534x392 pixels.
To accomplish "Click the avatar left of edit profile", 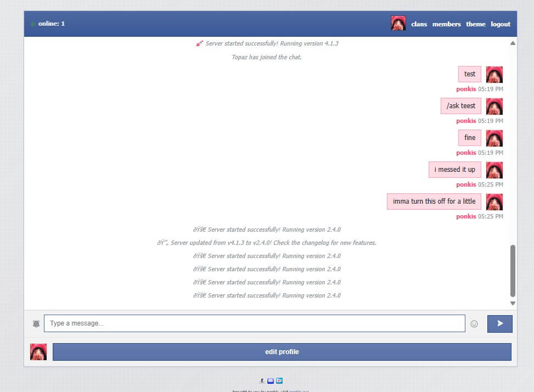I will [x=38, y=352].
